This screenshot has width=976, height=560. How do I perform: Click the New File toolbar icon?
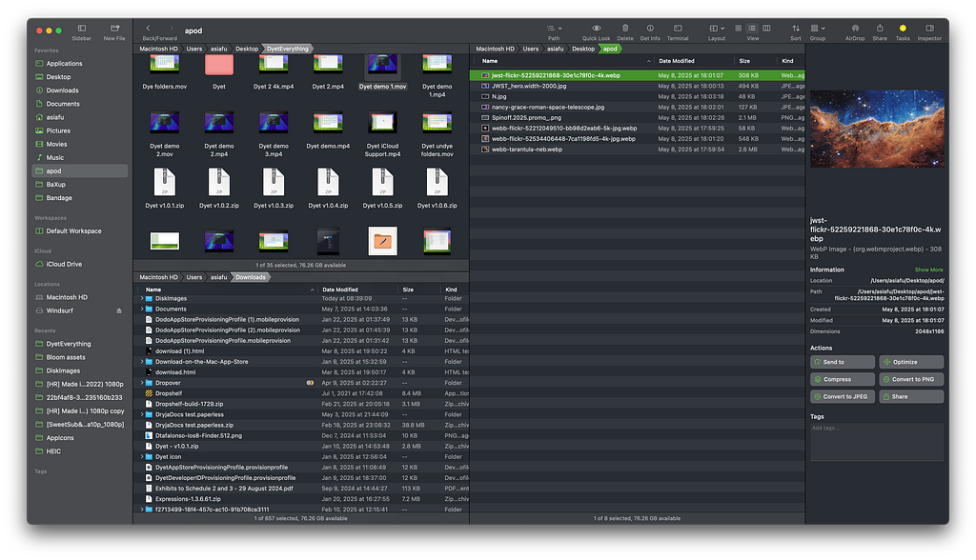(x=114, y=29)
